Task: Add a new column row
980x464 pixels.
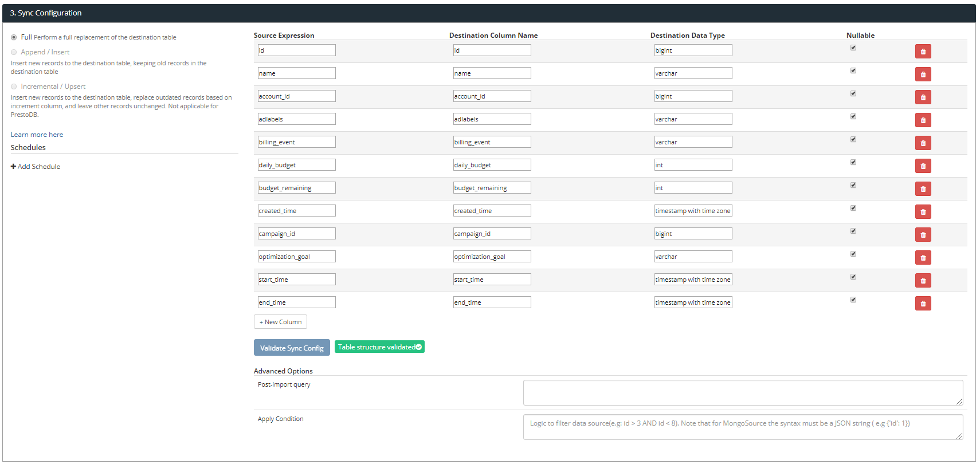Action: [280, 322]
